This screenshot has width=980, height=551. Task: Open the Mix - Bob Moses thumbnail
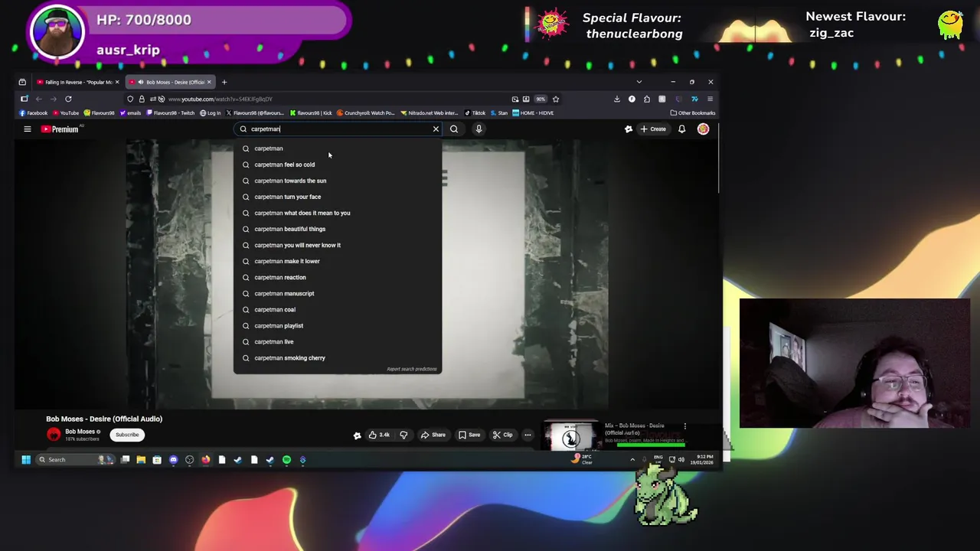click(x=571, y=436)
